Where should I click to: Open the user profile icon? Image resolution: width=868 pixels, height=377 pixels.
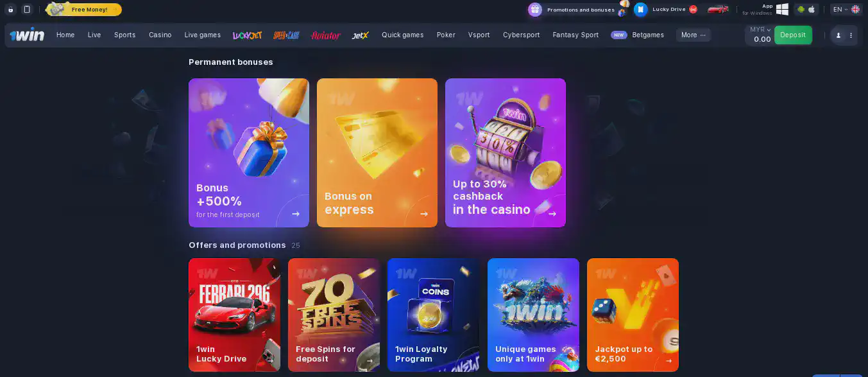(838, 35)
